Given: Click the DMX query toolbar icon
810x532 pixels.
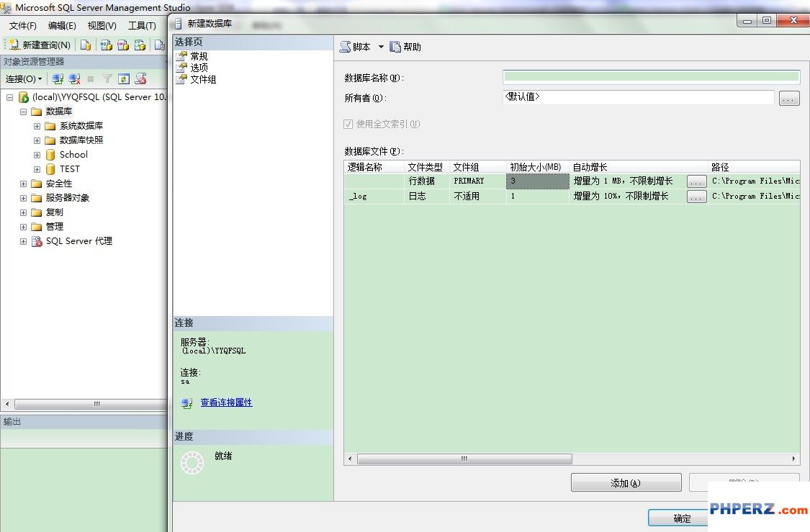Looking at the screenshot, I should coord(123,45).
